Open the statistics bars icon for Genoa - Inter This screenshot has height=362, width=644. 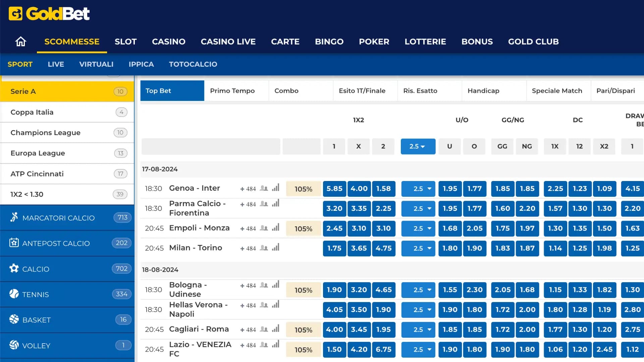pos(276,188)
